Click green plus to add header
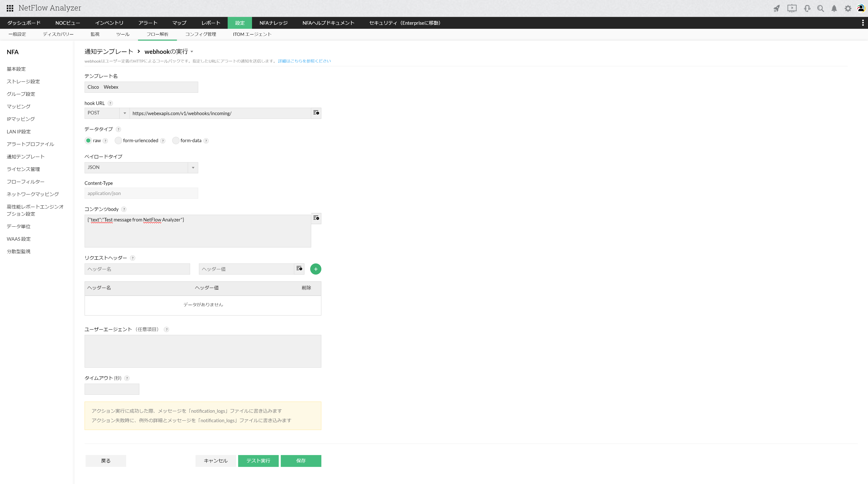868x484 pixels. tap(315, 269)
